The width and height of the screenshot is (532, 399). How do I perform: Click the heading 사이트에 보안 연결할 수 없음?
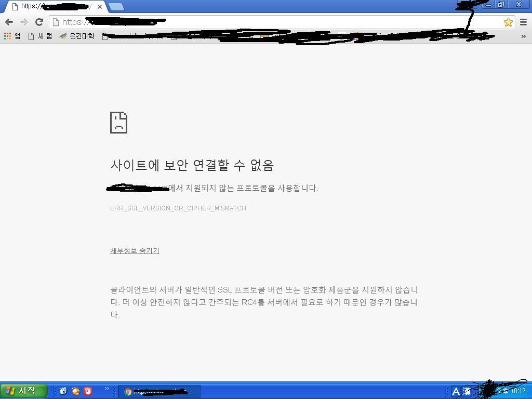(x=192, y=165)
